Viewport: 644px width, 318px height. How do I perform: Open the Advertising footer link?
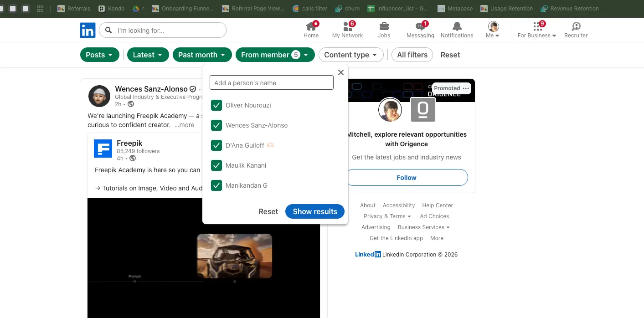pos(376,227)
